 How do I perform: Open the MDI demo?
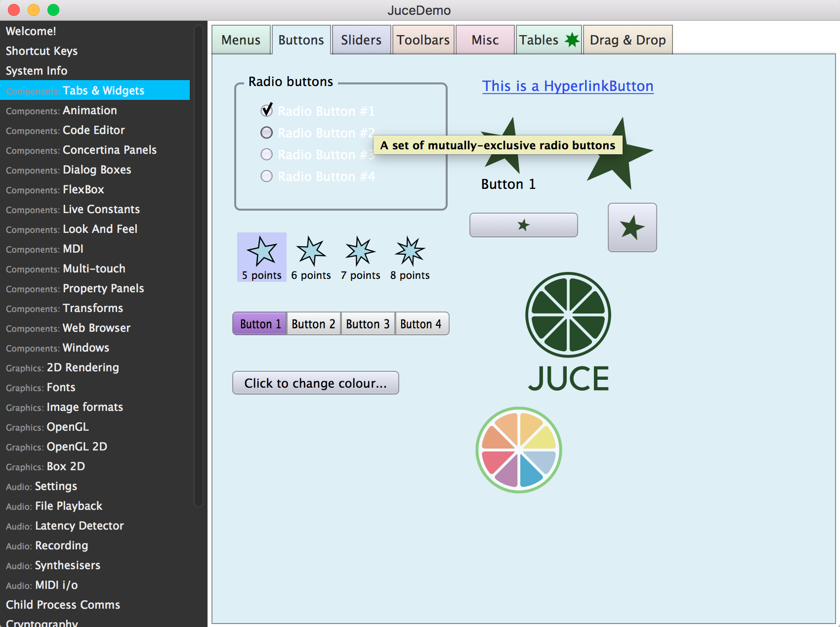pos(95,249)
